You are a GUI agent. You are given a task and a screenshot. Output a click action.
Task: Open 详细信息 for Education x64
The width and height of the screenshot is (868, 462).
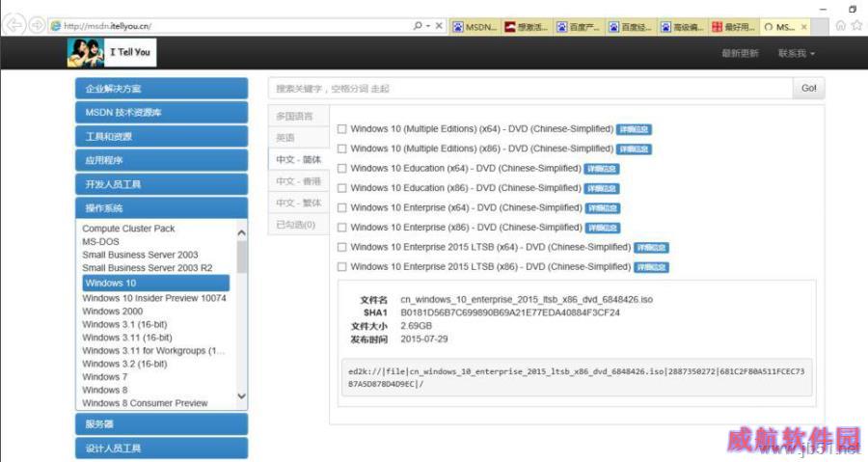click(x=602, y=169)
